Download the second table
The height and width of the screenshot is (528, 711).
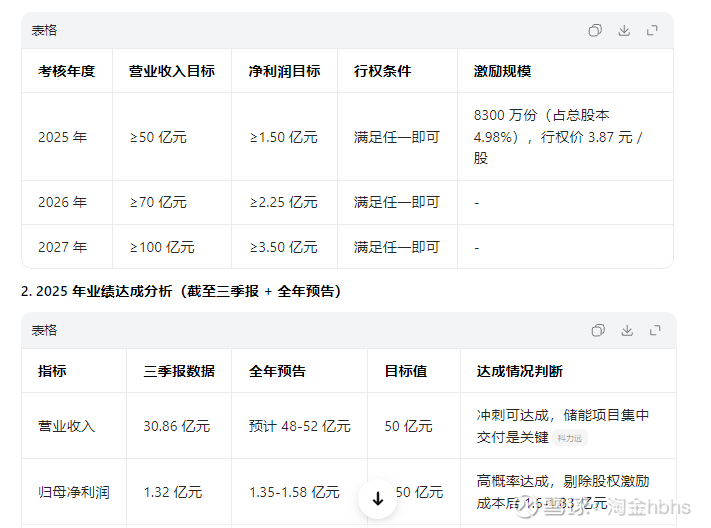[x=627, y=331]
